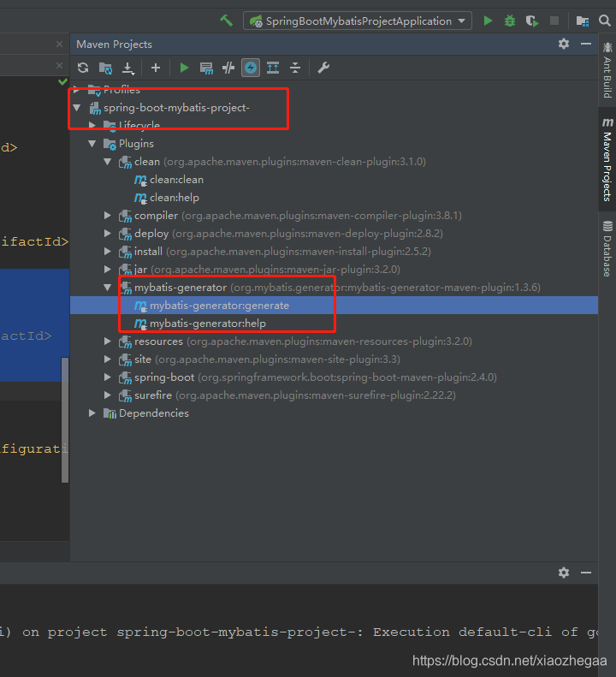Collapse the clean plugin node
This screenshot has height=677, width=616.
coord(108,162)
